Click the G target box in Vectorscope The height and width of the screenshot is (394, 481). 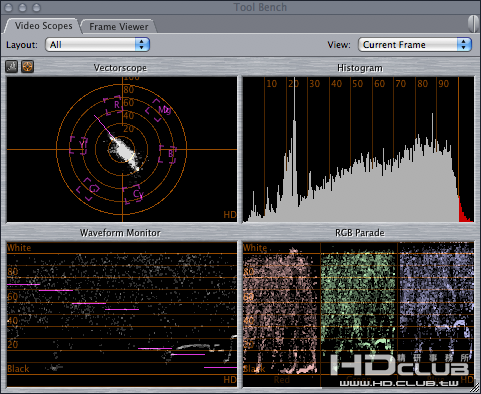click(88, 189)
